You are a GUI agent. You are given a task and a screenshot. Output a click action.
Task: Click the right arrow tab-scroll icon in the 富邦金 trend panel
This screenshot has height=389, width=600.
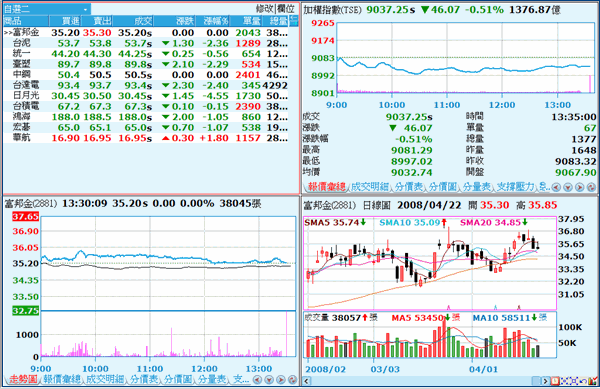280,379
